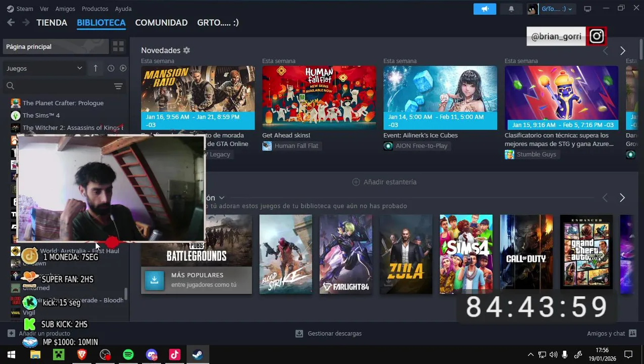This screenshot has width=644, height=364.
Task: Open Amigos y chat
Action: click(612, 334)
